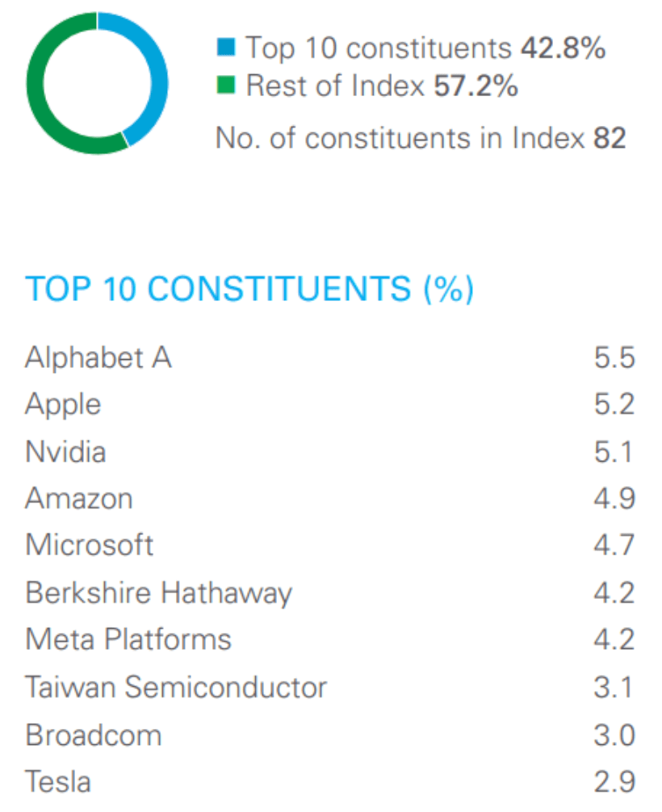This screenshot has width=662, height=812.
Task: Click on the Apple constituent name
Action: click(63, 404)
